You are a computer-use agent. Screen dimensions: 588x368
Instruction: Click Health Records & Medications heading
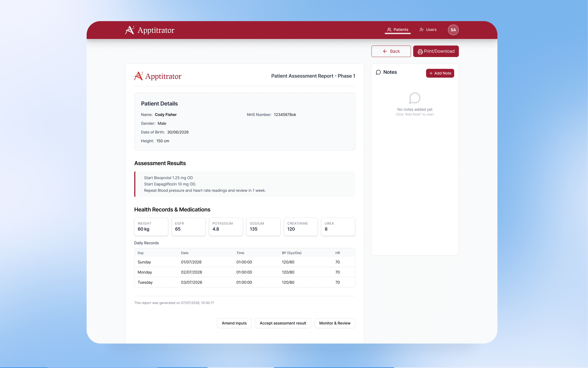[x=172, y=210]
